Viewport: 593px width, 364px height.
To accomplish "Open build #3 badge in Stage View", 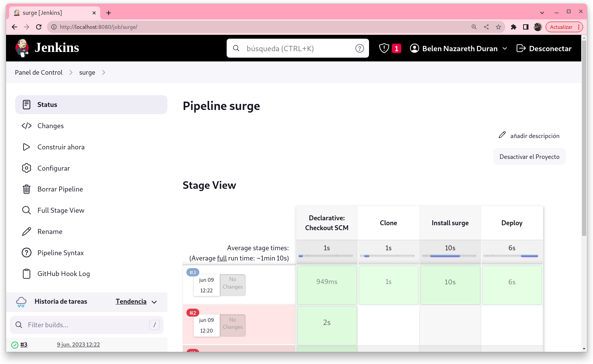I will click(193, 272).
